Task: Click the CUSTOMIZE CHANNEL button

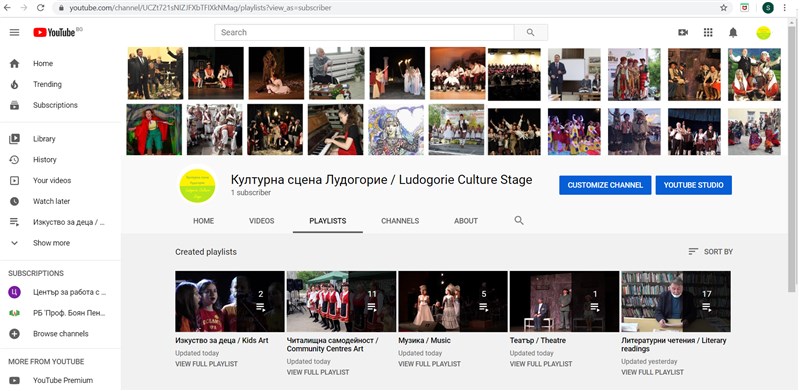Action: click(x=605, y=185)
